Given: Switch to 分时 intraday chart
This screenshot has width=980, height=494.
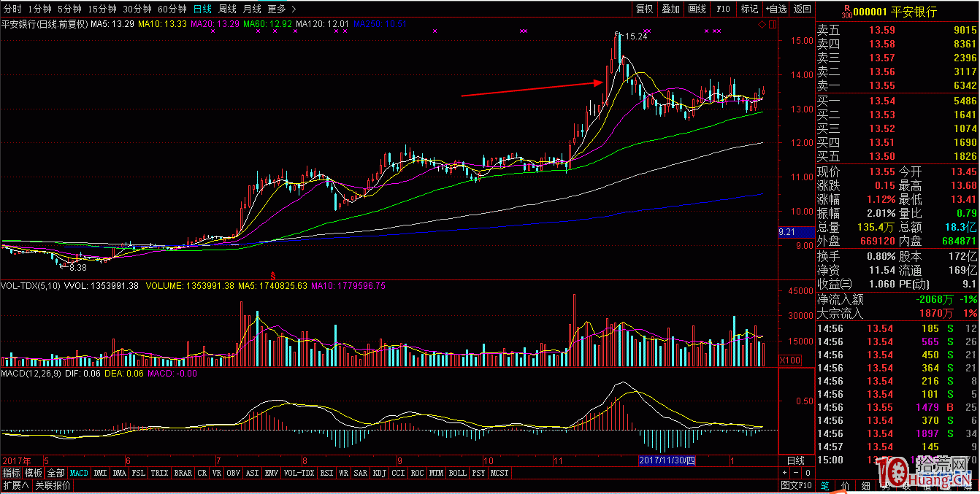Looking at the screenshot, I should point(12,9).
